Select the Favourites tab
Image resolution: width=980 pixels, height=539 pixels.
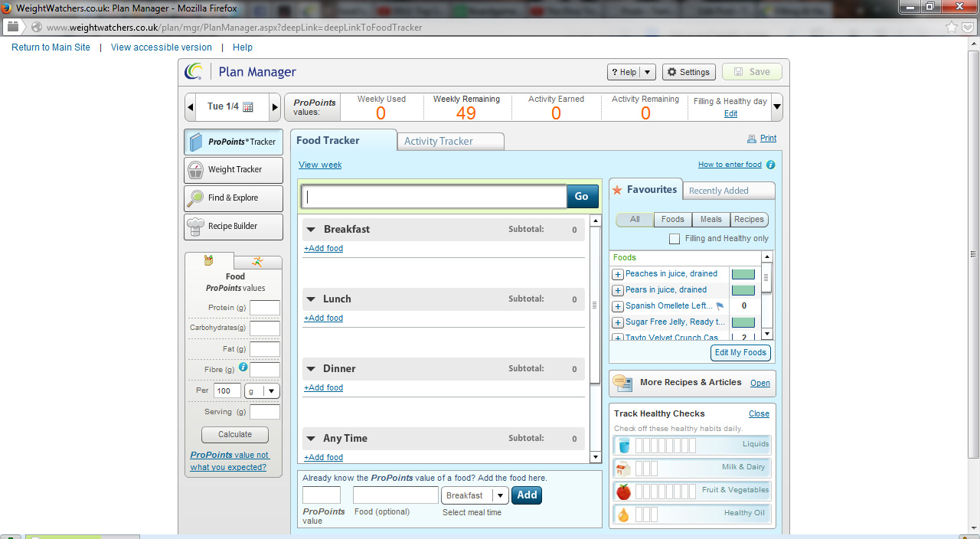645,189
